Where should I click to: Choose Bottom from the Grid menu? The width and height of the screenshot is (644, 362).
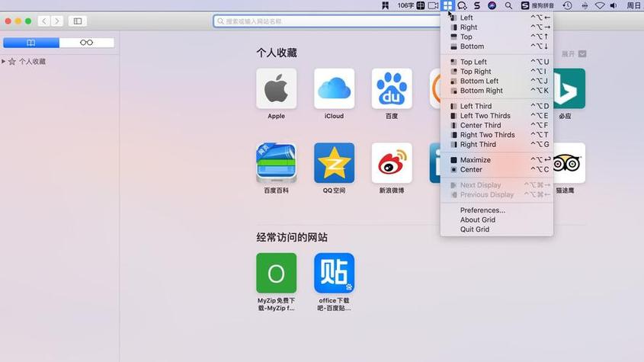pyautogui.click(x=497, y=46)
